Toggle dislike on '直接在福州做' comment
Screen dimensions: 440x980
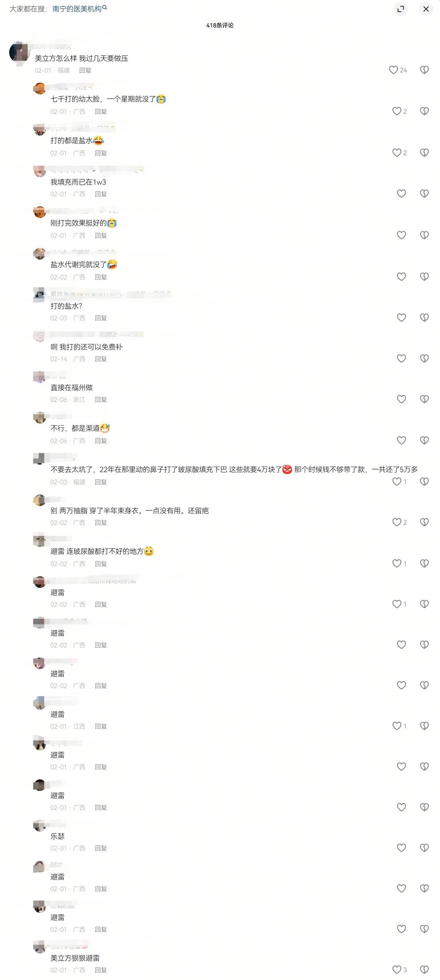[x=424, y=399]
